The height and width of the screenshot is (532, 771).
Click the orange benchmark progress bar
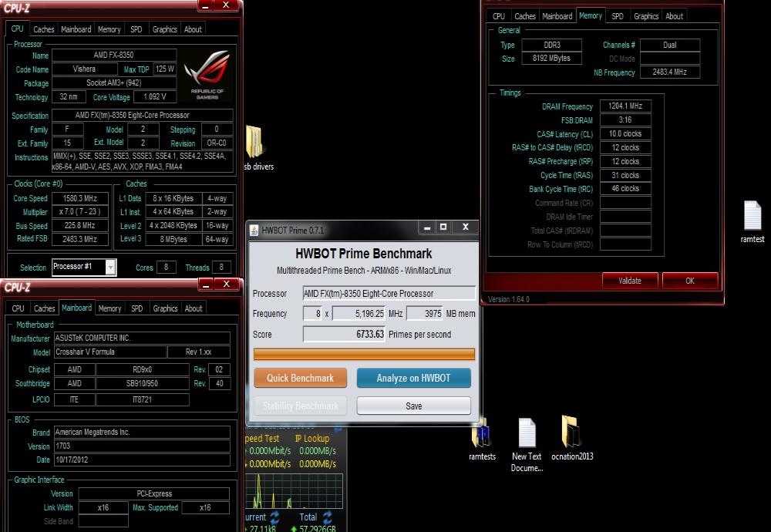[x=365, y=354]
